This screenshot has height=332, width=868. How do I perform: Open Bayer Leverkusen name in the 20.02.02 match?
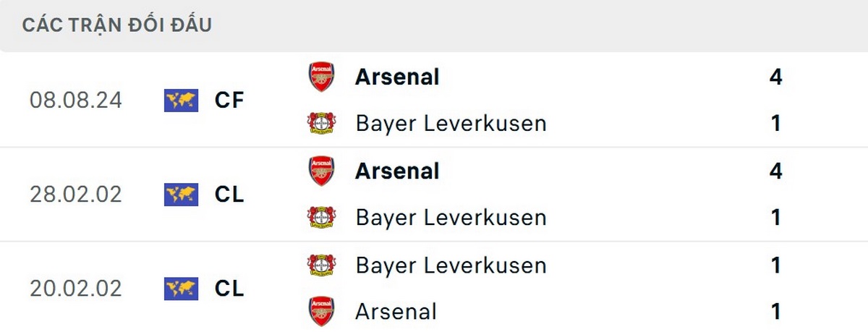pyautogui.click(x=451, y=265)
